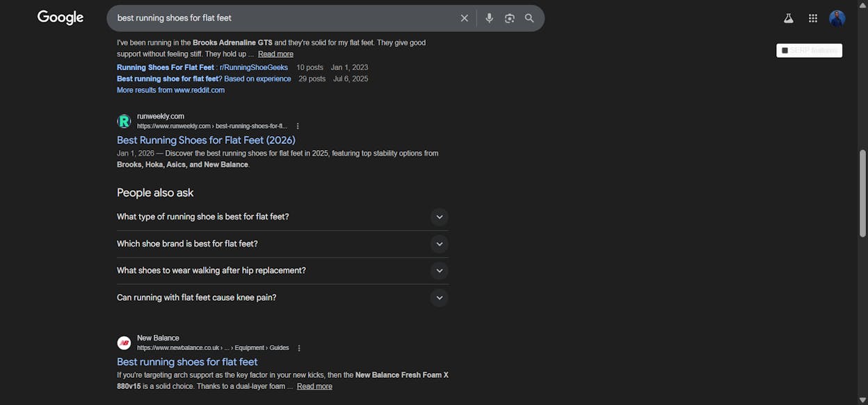Click 'Jul 6, 2025' date text
The width and height of the screenshot is (868, 405).
(x=351, y=78)
